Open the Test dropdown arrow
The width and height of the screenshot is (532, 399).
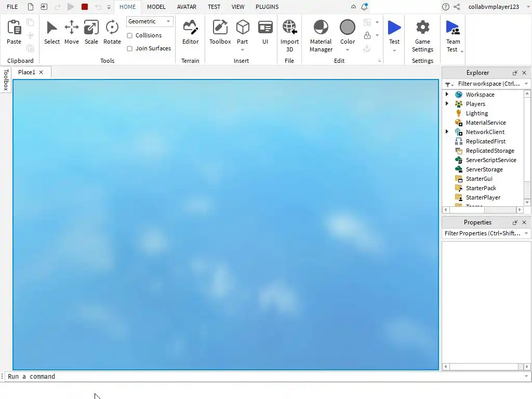click(x=394, y=50)
